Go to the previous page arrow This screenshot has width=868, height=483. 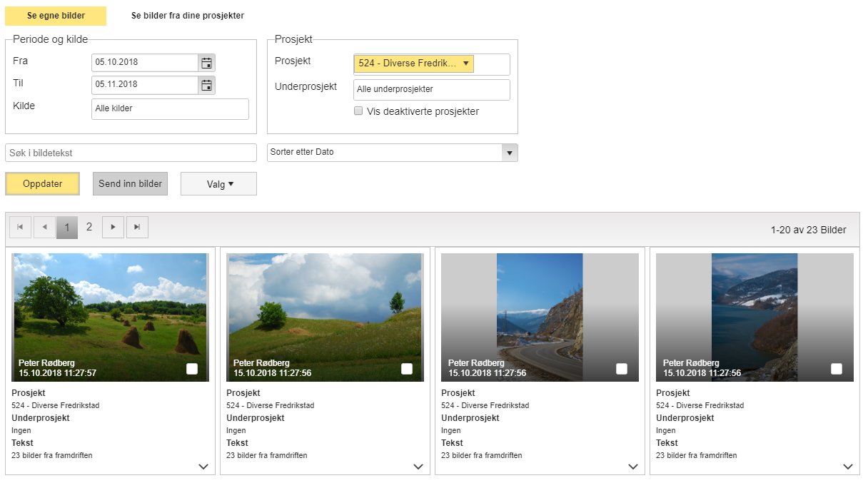pos(44,227)
